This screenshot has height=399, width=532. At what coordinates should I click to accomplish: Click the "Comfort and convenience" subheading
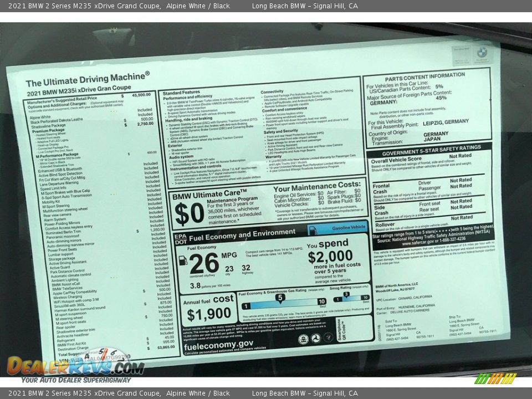pos(284,110)
